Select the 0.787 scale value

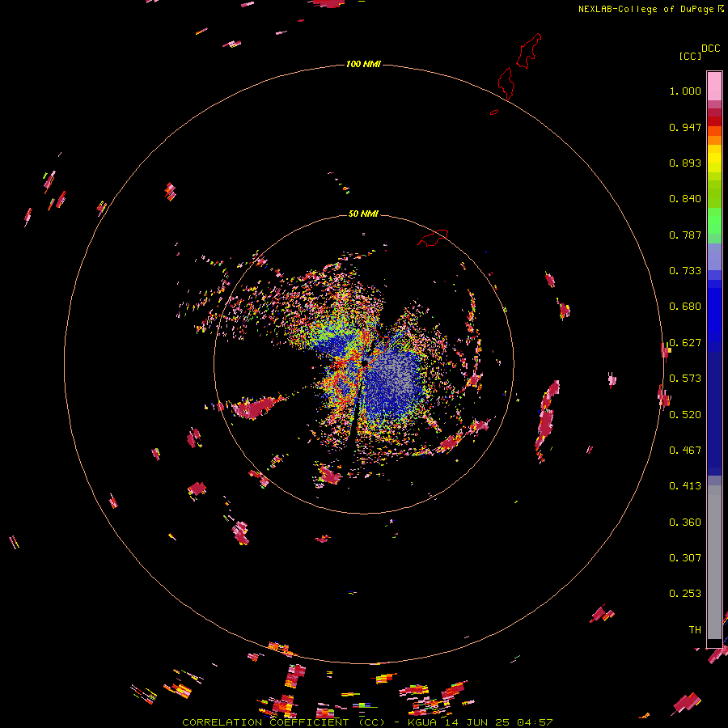point(685,235)
